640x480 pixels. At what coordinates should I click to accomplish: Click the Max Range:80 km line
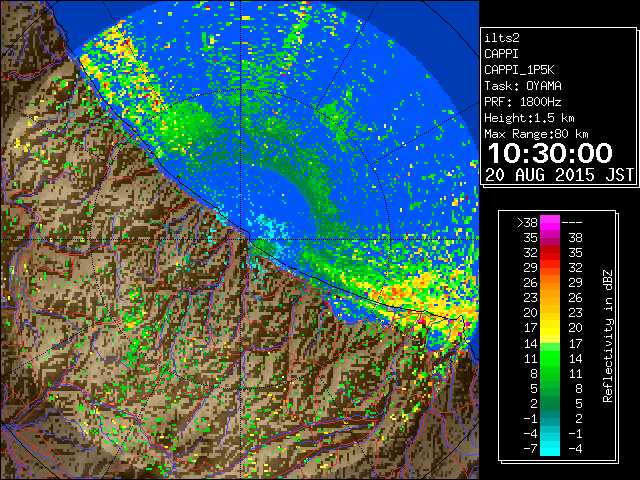(x=536, y=134)
